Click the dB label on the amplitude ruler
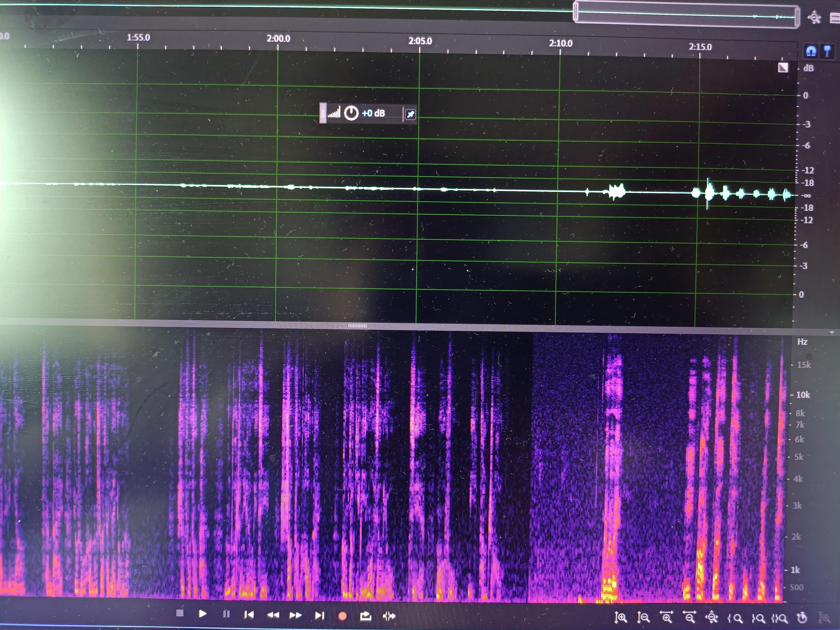This screenshot has height=630, width=840. click(808, 68)
